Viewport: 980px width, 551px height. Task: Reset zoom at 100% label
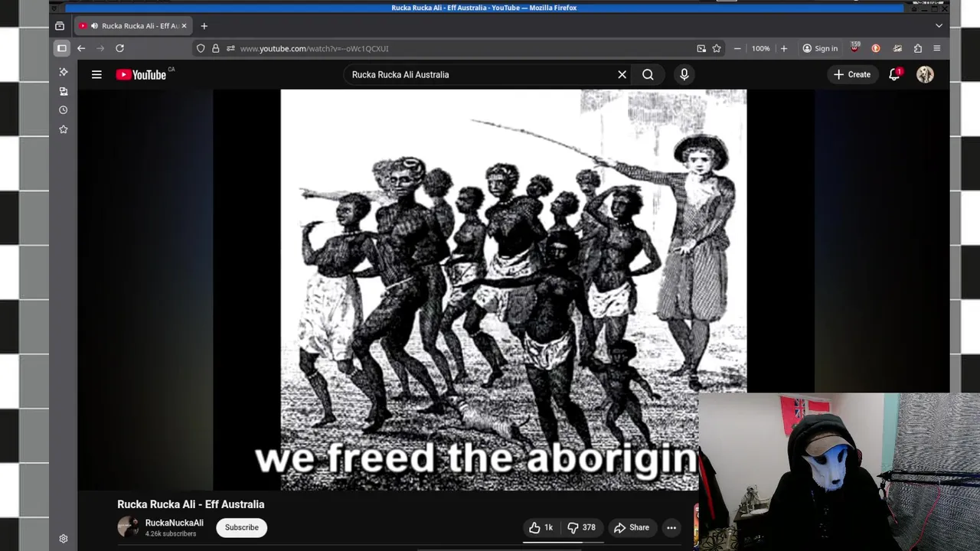click(x=760, y=48)
